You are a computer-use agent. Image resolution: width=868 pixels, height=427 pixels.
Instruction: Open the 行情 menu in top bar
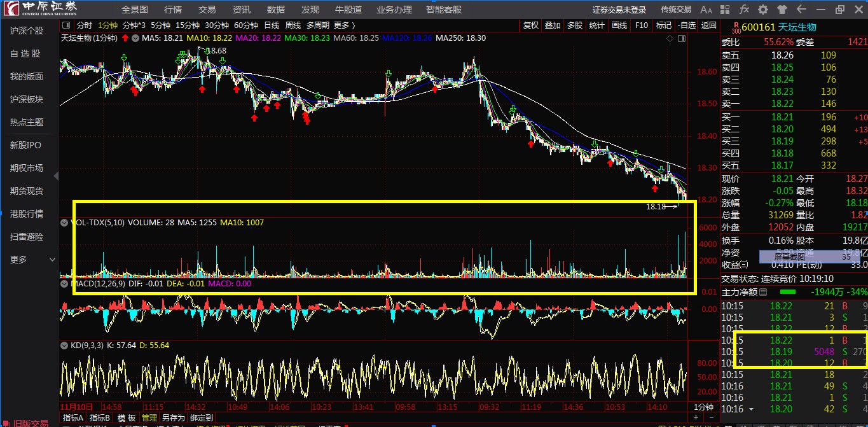[173, 10]
